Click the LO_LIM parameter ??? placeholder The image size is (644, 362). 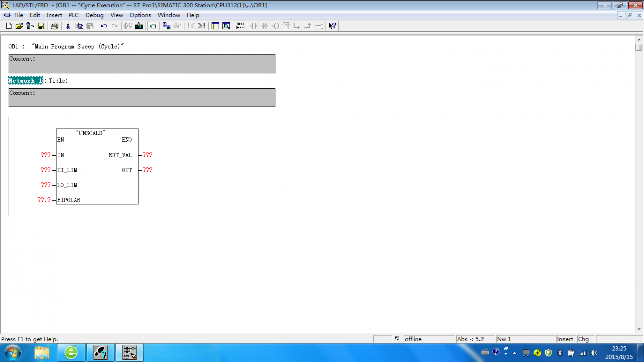[46, 185]
